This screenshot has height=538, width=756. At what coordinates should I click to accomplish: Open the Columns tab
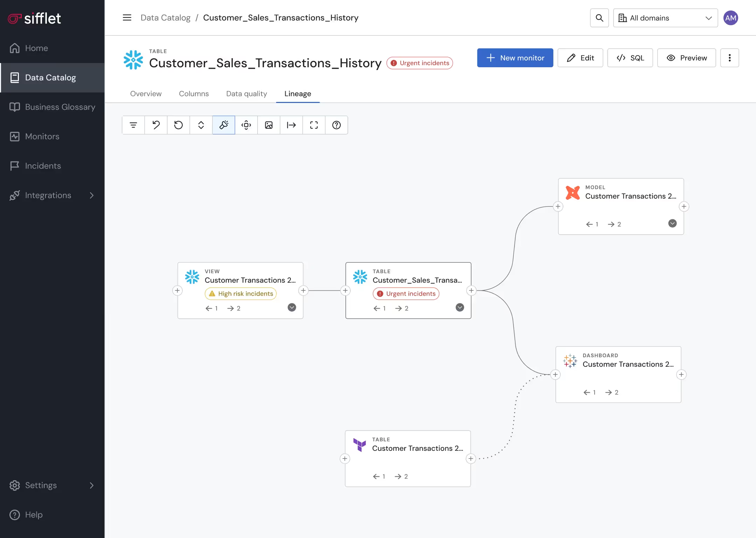tap(194, 94)
